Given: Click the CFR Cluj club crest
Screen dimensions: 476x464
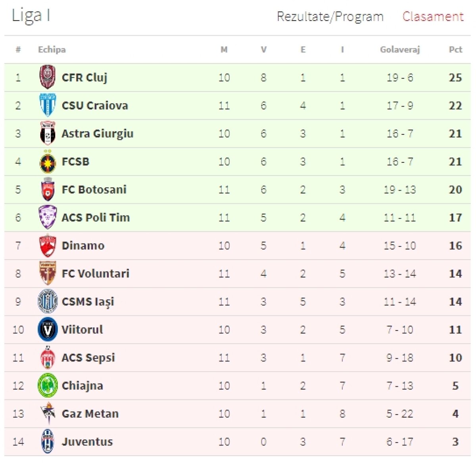Looking at the screenshot, I should 48,77.
